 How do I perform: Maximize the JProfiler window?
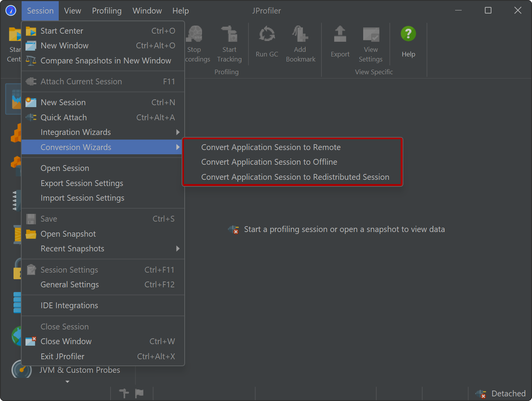488,10
